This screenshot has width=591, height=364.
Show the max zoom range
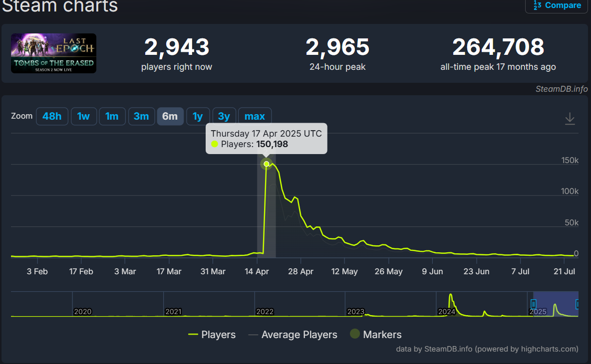255,116
